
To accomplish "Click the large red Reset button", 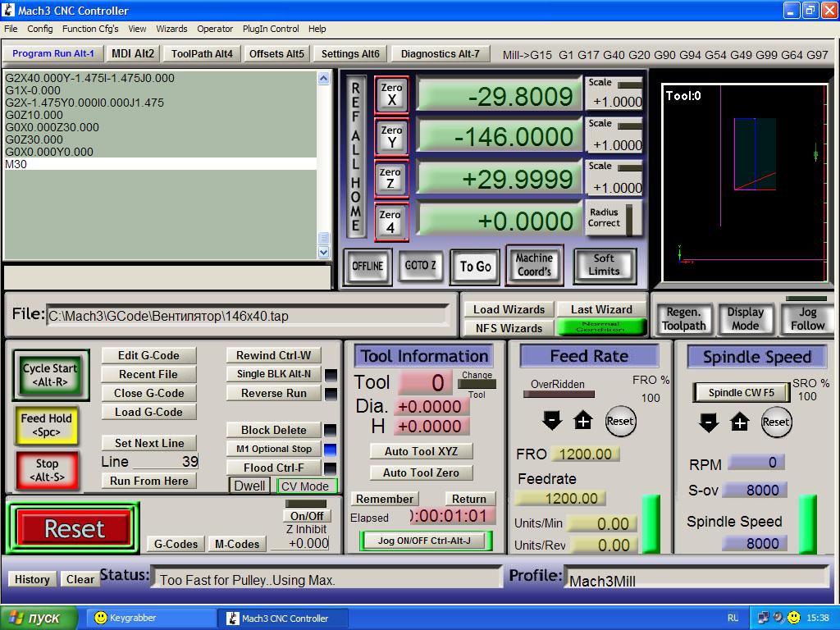I will click(75, 529).
